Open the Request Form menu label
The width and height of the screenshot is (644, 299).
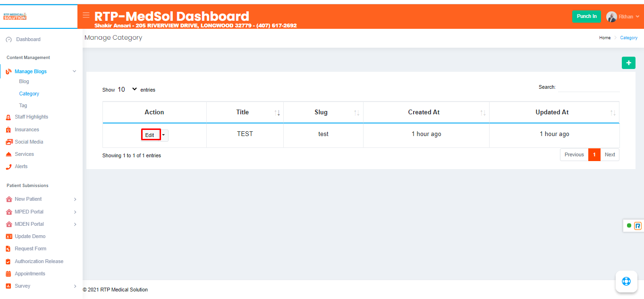(31, 249)
